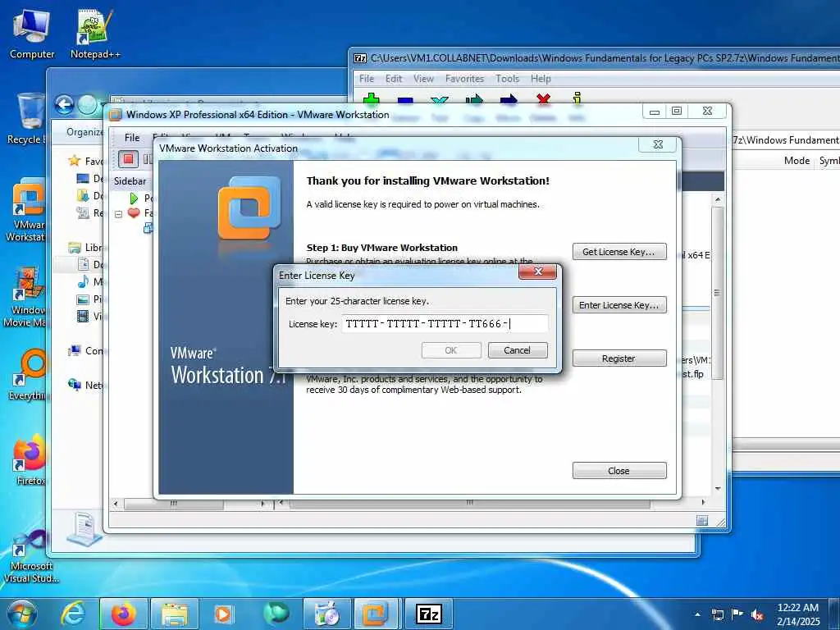The width and height of the screenshot is (840, 630).
Task: Click the Move arrow icon in 7-Zip toolbar
Action: pos(509,99)
